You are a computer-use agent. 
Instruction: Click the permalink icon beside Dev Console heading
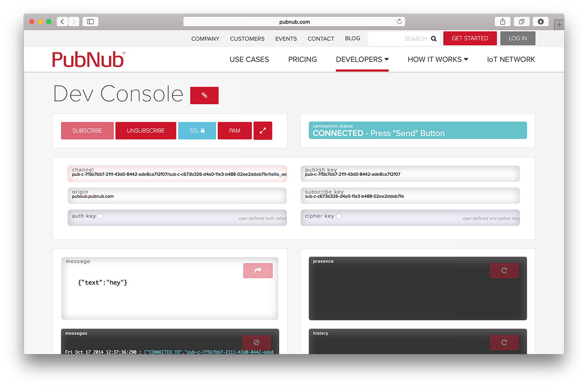tap(204, 95)
